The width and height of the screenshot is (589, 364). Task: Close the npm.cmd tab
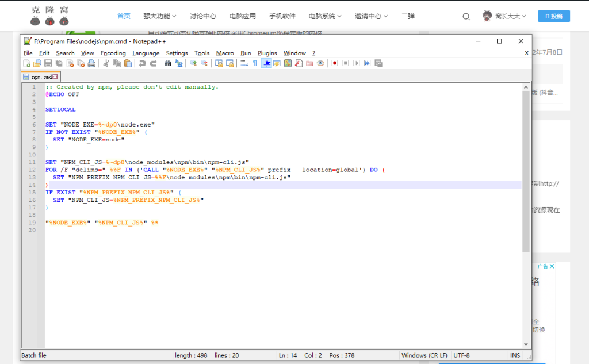tap(55, 76)
